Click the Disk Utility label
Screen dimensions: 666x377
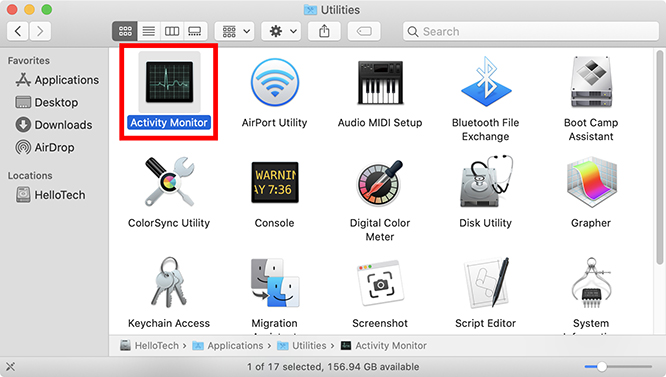(x=485, y=223)
